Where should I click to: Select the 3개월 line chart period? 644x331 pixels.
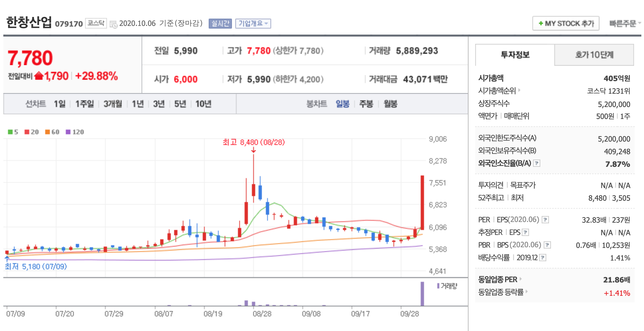click(x=113, y=104)
